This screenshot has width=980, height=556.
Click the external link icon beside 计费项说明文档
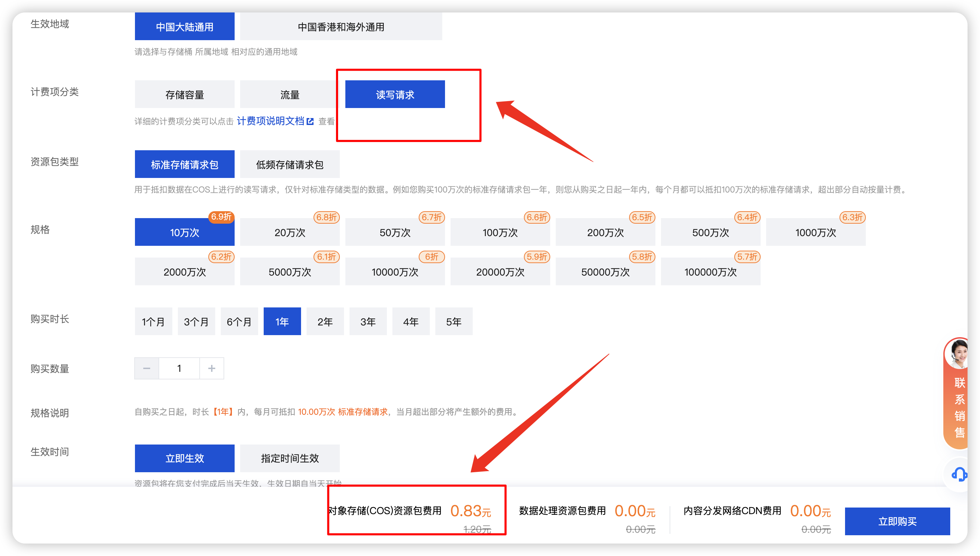tap(310, 122)
